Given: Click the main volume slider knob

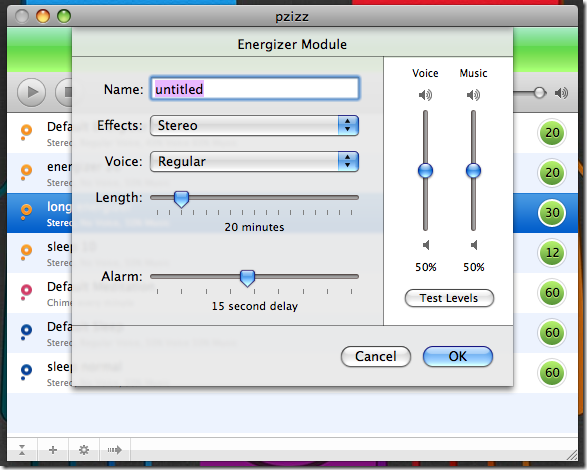Looking at the screenshot, I should (539, 93).
